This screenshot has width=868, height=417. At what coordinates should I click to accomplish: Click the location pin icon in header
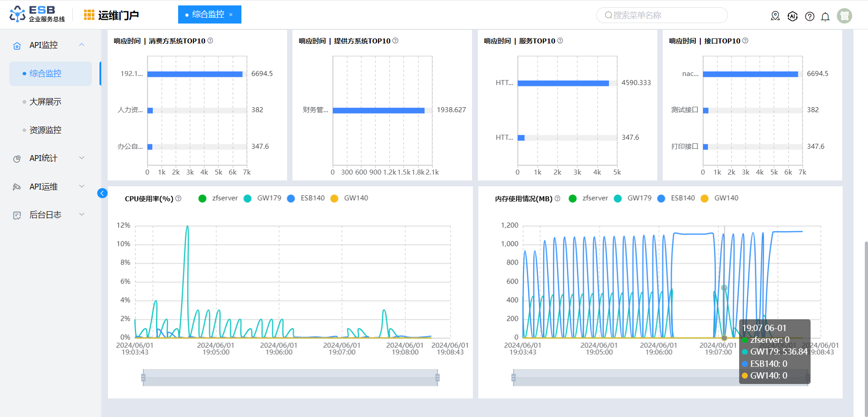tap(775, 16)
